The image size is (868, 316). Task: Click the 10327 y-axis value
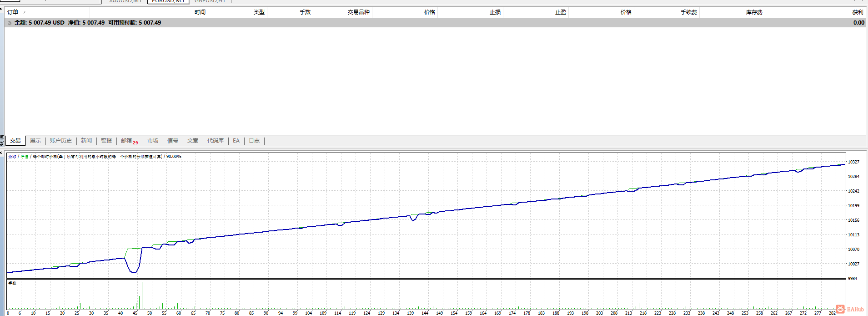coord(853,162)
